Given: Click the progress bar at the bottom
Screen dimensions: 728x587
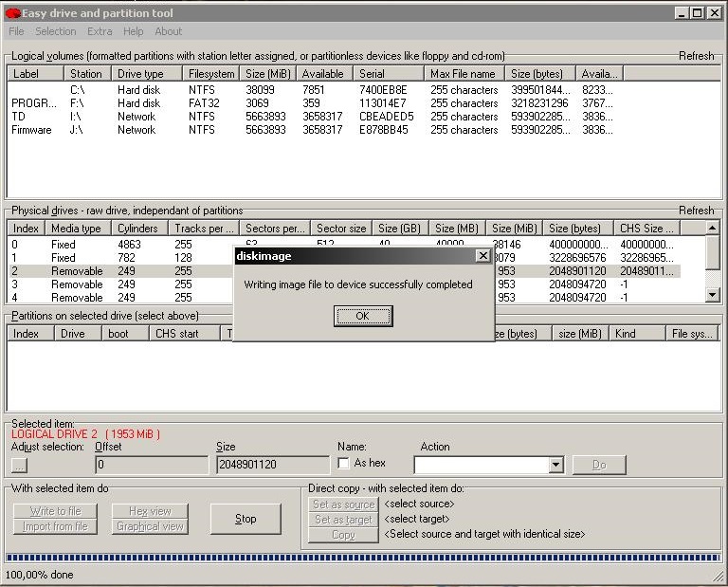Looking at the screenshot, I should [x=364, y=558].
